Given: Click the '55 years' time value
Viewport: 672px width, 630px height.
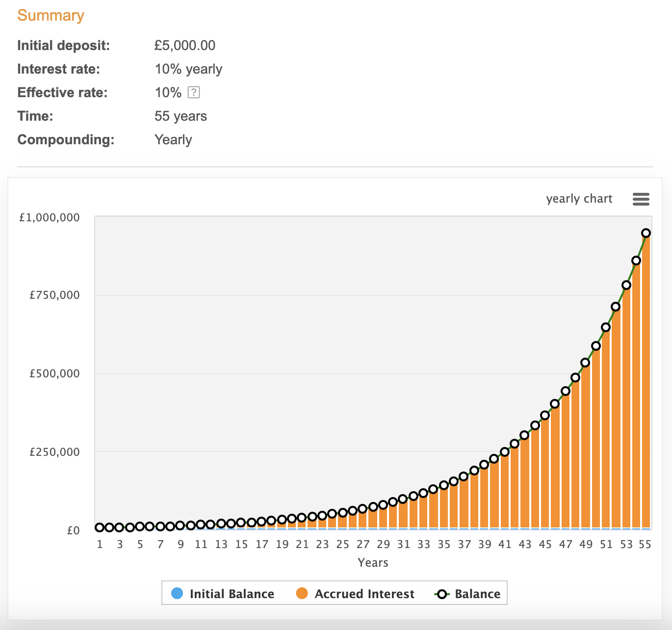Looking at the screenshot, I should tap(181, 116).
